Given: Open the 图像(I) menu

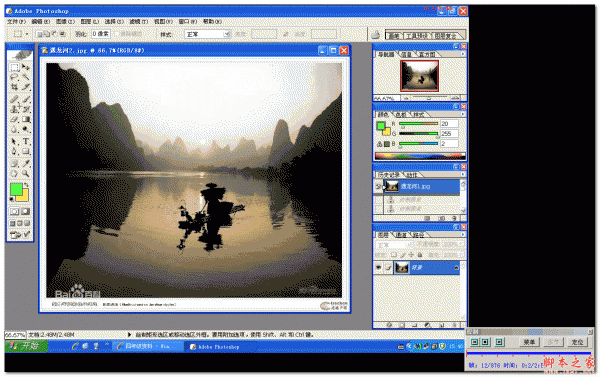Looking at the screenshot, I should 65,21.
